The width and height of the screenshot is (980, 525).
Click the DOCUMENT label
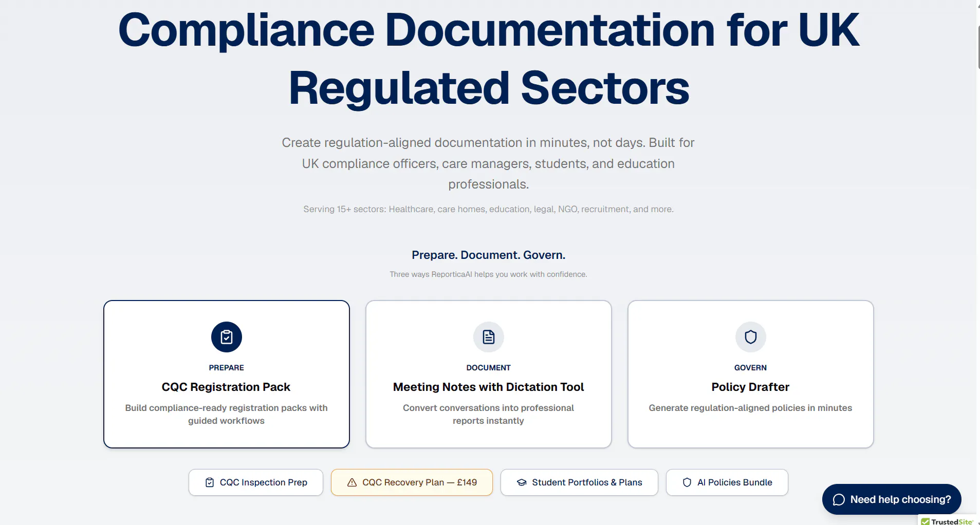coord(489,368)
